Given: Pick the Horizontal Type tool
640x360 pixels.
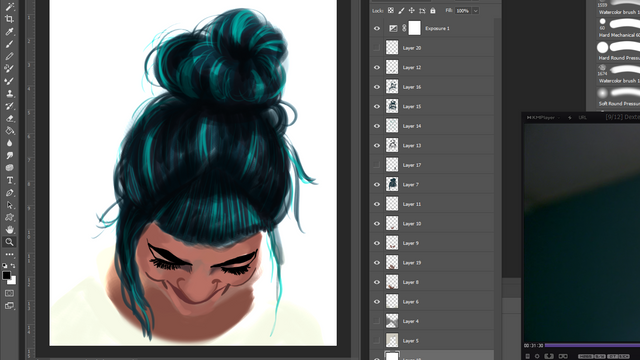Looking at the screenshot, I should (9, 180).
